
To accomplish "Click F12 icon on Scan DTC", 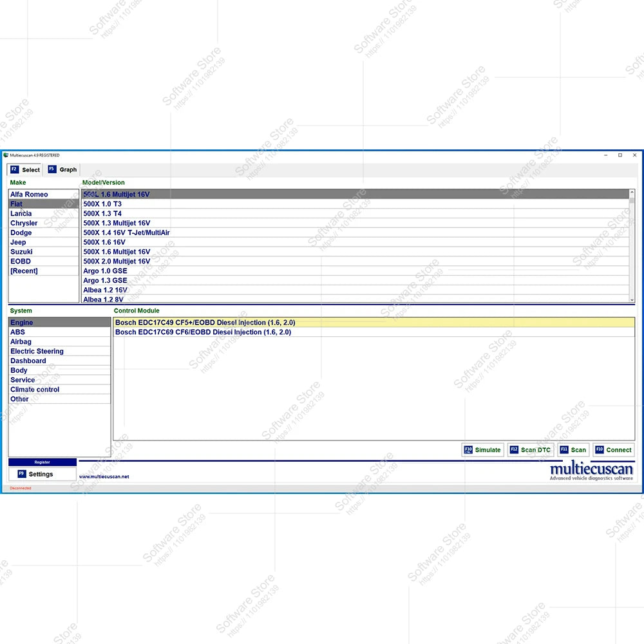I will (514, 450).
